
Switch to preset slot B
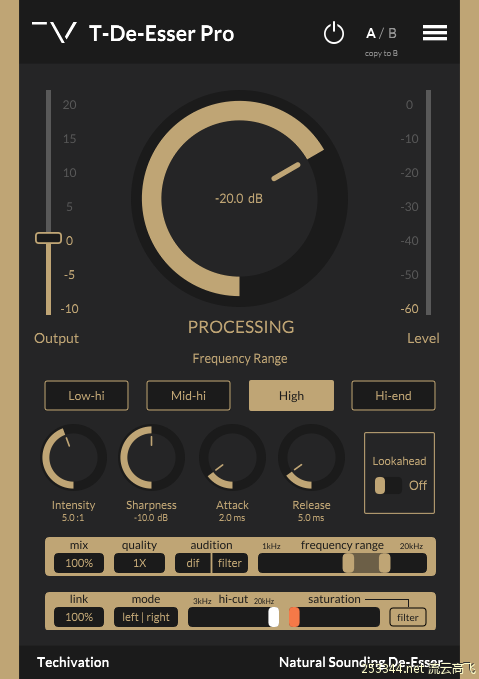(392, 33)
